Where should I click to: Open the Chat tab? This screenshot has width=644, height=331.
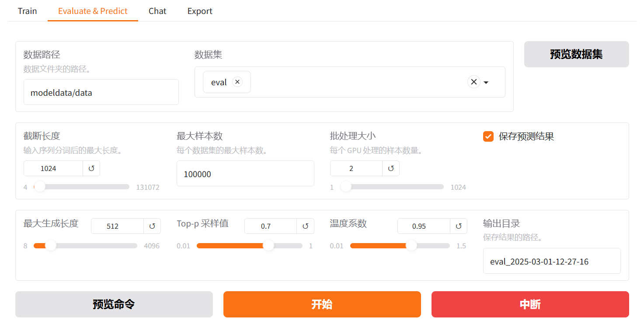(157, 11)
